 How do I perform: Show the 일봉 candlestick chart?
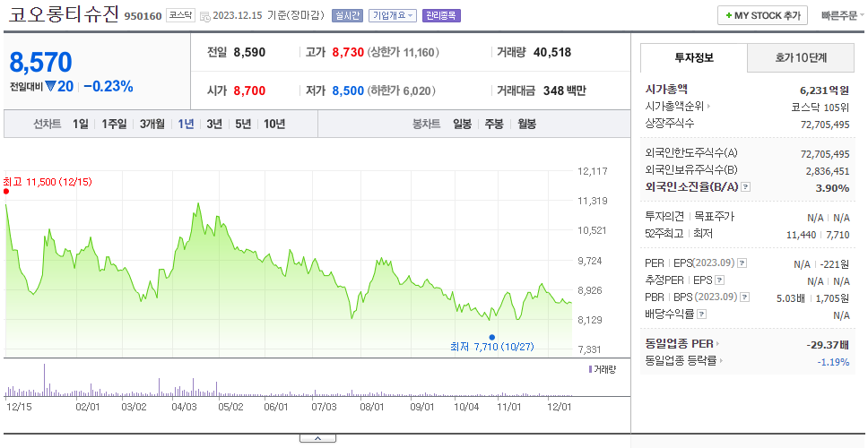[462, 124]
